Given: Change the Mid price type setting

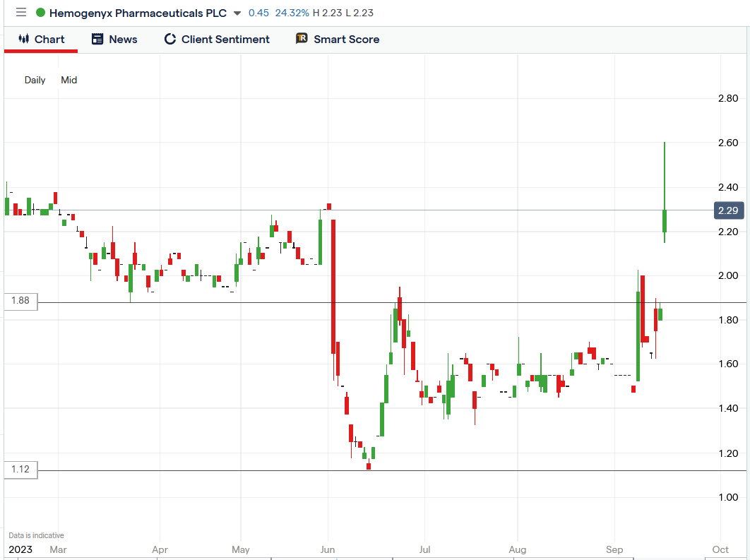Looking at the screenshot, I should [69, 80].
